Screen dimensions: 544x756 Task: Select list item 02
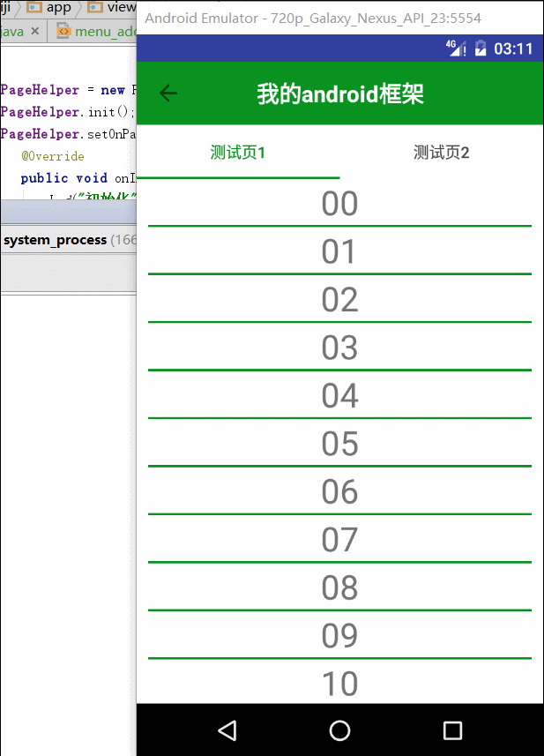click(x=339, y=299)
